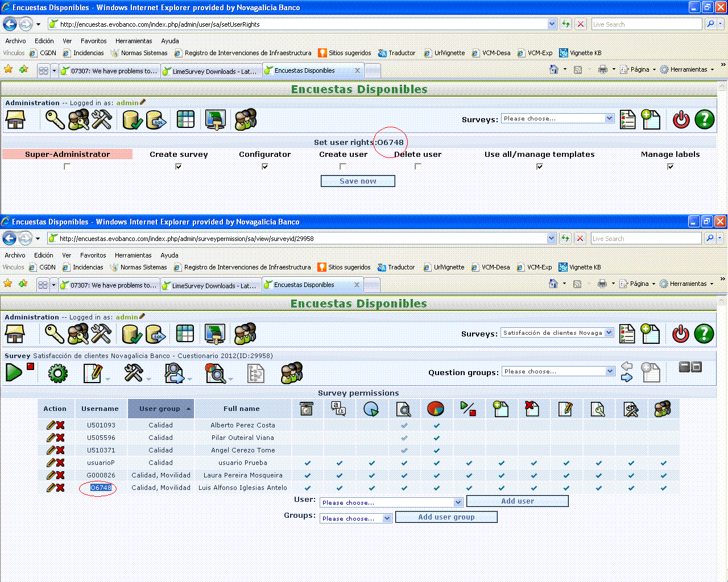Click the Add user group button
The width and height of the screenshot is (728, 582).
(x=446, y=517)
